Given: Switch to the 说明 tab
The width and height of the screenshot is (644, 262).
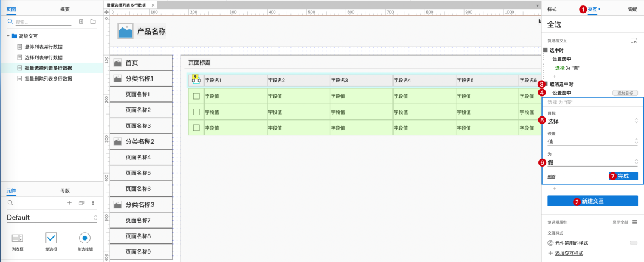Looking at the screenshot, I should pyautogui.click(x=633, y=8).
